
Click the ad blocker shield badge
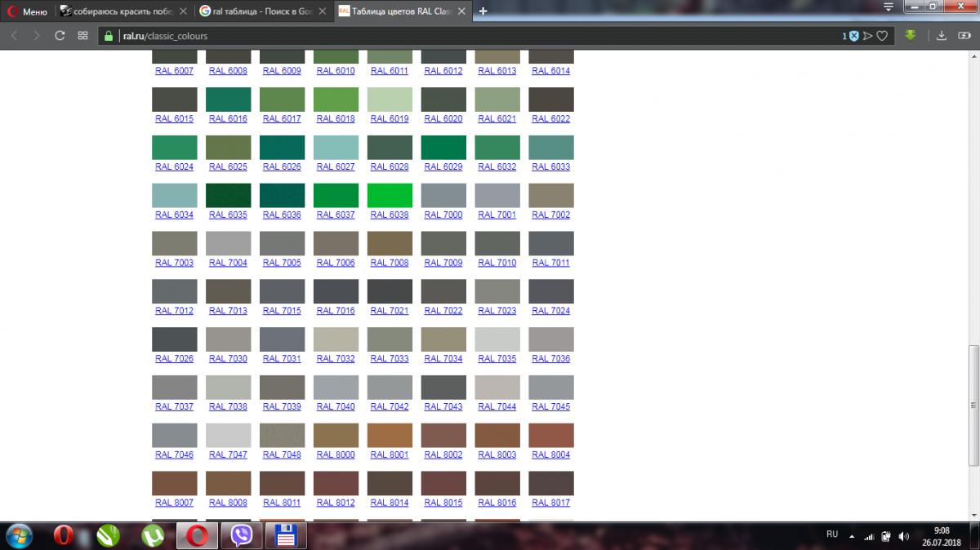pyautogui.click(x=853, y=36)
